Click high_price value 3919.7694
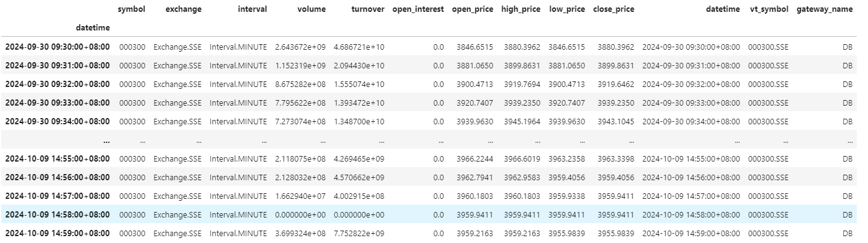This screenshot has width=868, height=243. click(x=522, y=84)
